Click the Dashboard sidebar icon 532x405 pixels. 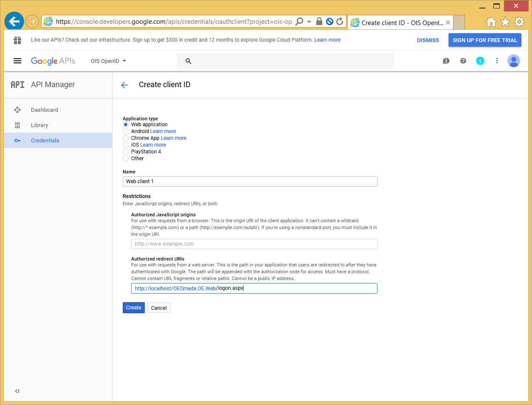[17, 110]
